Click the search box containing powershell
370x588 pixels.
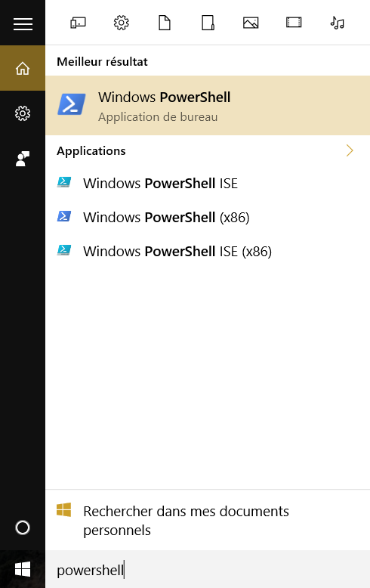pyautogui.click(x=208, y=570)
